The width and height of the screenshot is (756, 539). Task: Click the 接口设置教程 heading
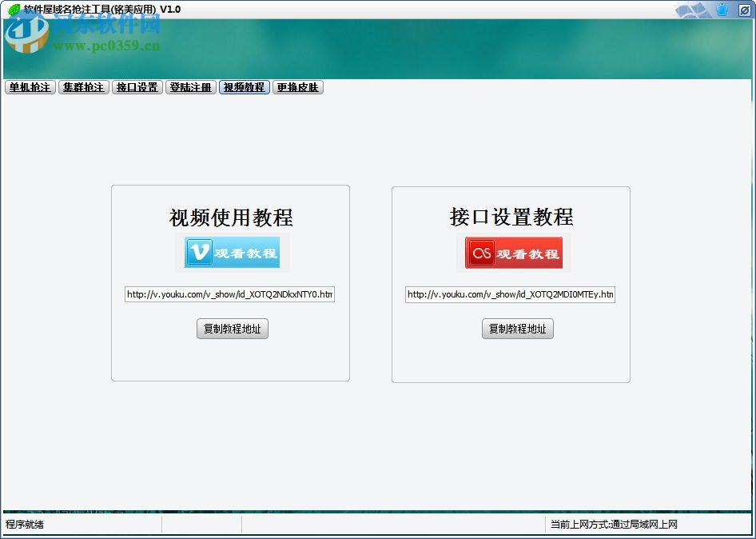(511, 218)
